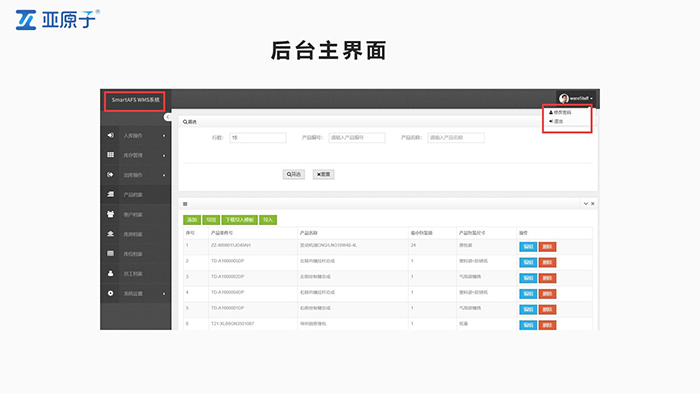Collapse the table panel using chevron
700x394 pixels.
pyautogui.click(x=585, y=203)
